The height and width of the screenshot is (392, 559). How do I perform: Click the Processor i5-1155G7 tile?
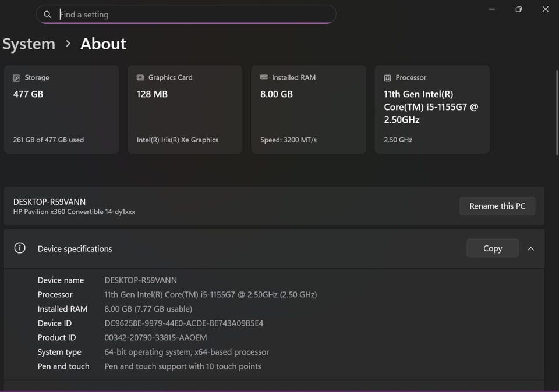[x=431, y=109]
